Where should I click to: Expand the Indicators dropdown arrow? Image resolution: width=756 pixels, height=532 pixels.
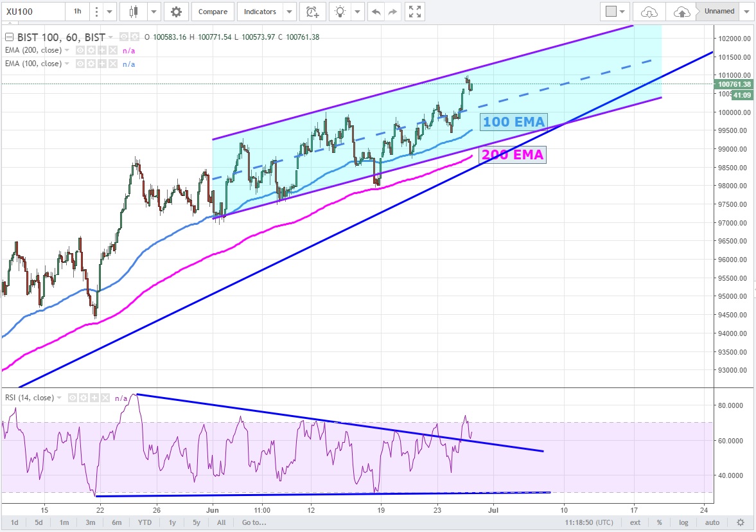point(290,12)
